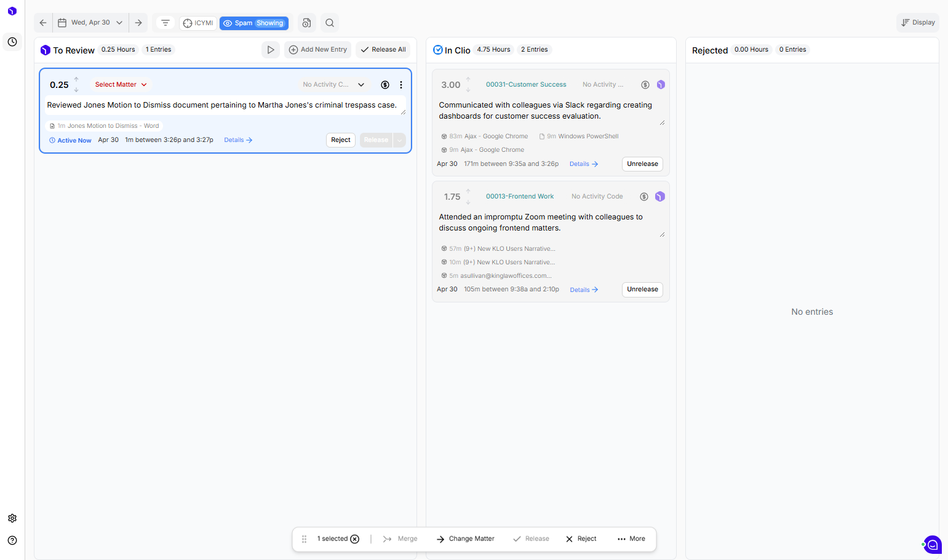Click the 00031-Customer Success matter
Image resolution: width=948 pixels, height=560 pixels.
[526, 85]
